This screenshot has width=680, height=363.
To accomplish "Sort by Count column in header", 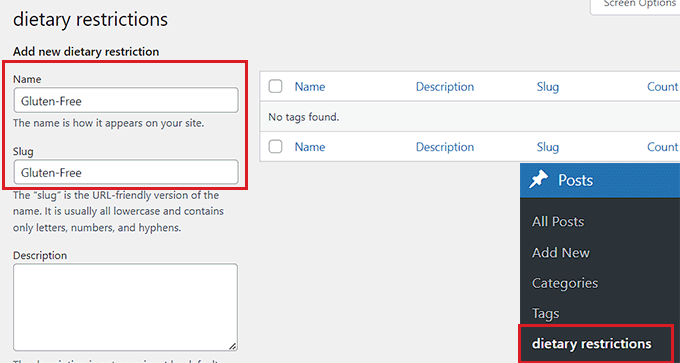I will pyautogui.click(x=663, y=87).
